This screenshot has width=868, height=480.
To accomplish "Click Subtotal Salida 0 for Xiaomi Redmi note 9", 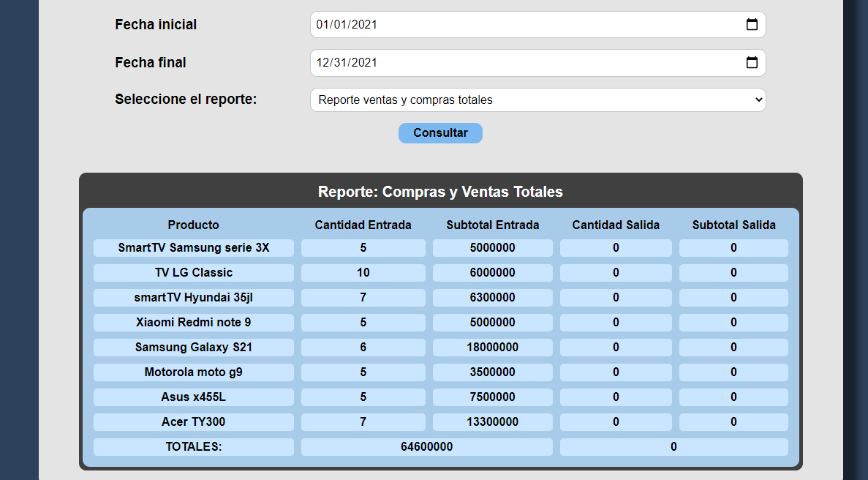I will tap(733, 323).
